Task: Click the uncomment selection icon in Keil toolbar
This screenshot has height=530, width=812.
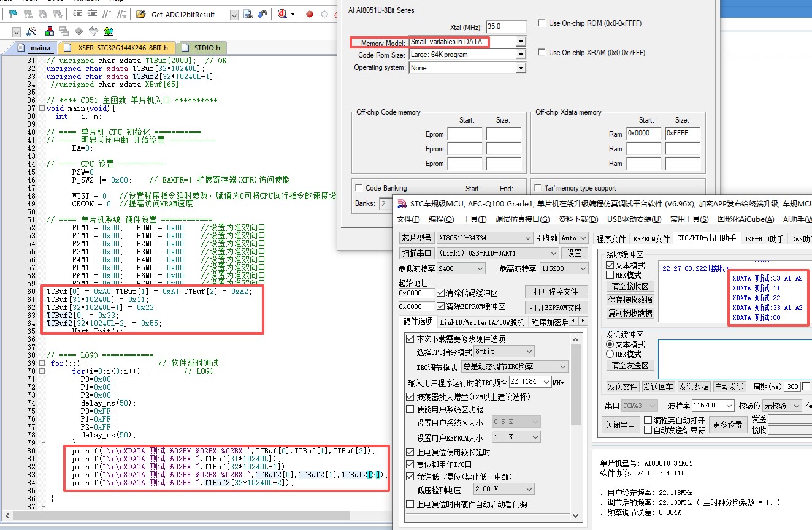Action: (121, 14)
